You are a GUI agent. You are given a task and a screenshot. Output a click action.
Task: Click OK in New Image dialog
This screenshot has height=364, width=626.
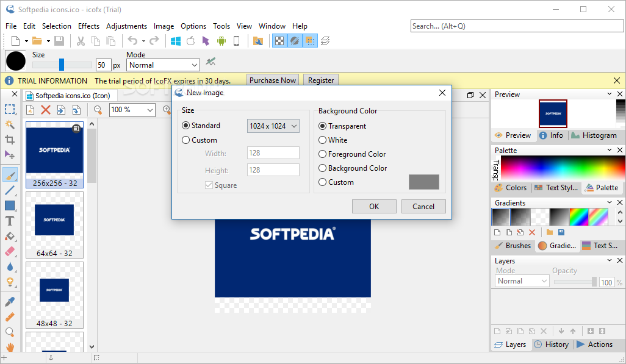pos(374,206)
